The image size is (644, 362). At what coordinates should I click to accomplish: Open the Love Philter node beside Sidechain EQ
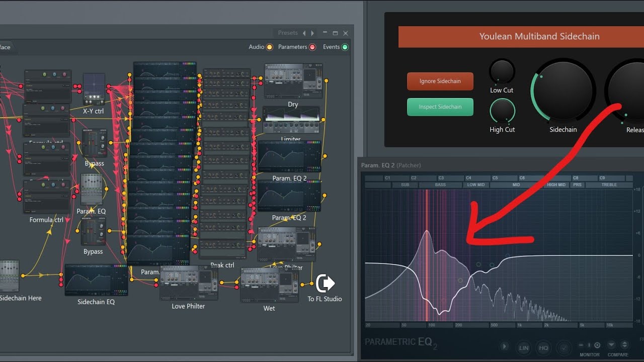189,283
